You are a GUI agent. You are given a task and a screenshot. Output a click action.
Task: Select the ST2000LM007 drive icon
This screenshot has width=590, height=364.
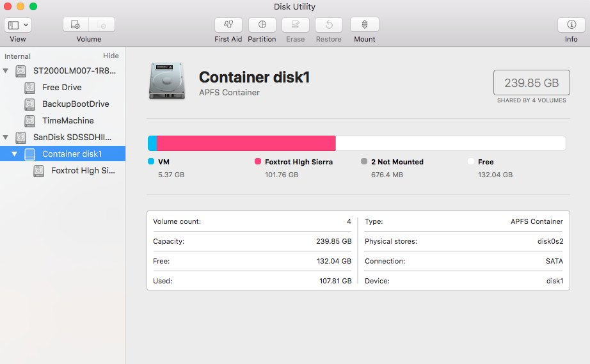point(22,70)
